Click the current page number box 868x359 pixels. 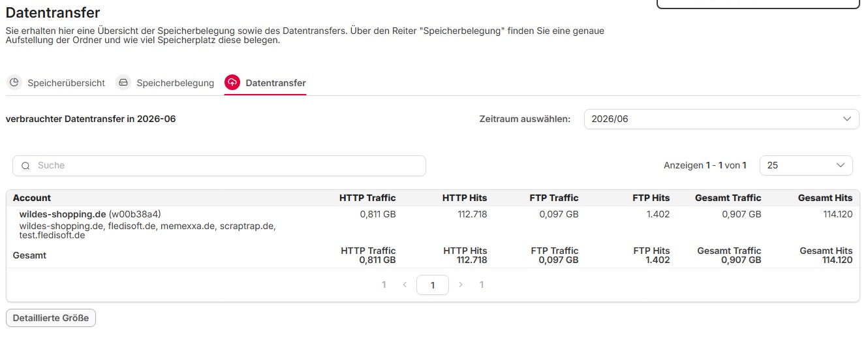(x=433, y=285)
